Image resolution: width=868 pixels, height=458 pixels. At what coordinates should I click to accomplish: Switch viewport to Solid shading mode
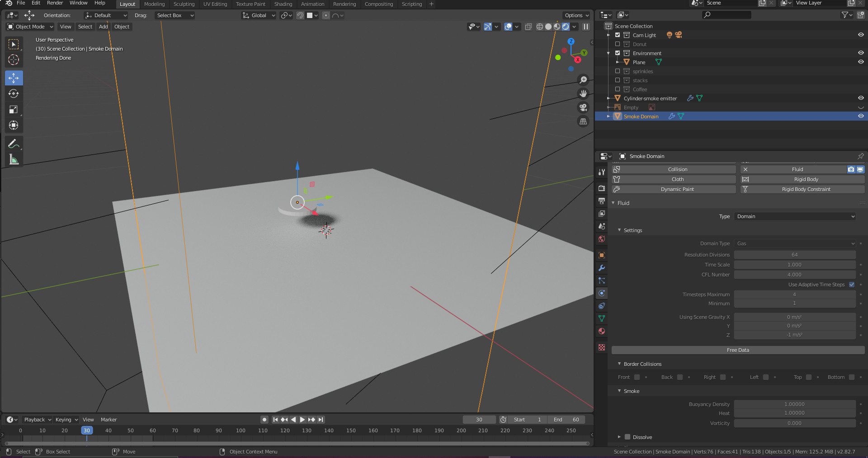pyautogui.click(x=547, y=27)
